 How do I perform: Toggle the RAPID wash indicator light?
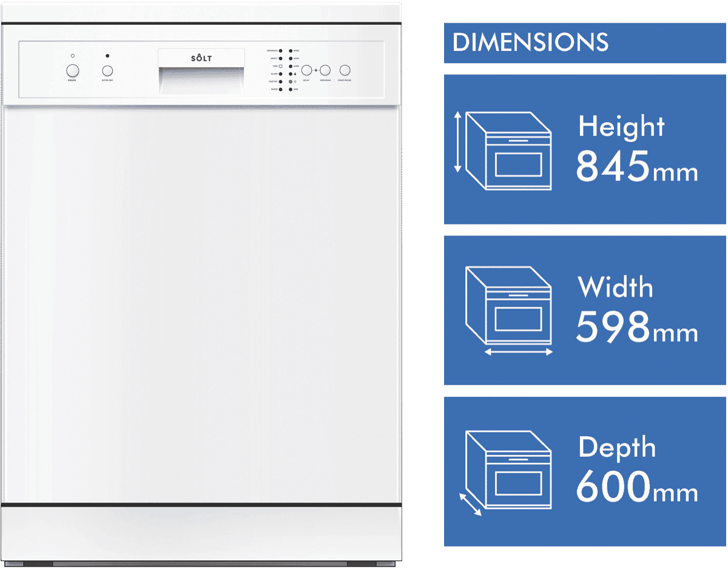click(x=280, y=89)
